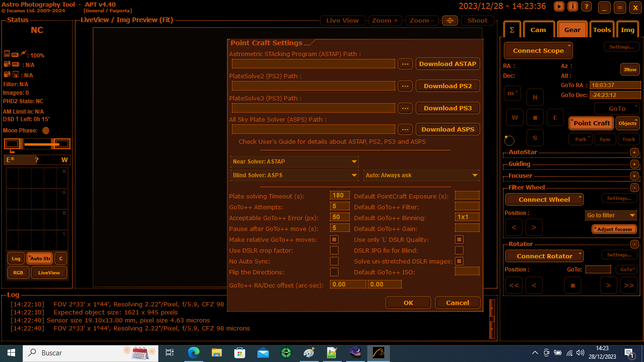Open the help '?' icon in title bar

[x=586, y=6]
